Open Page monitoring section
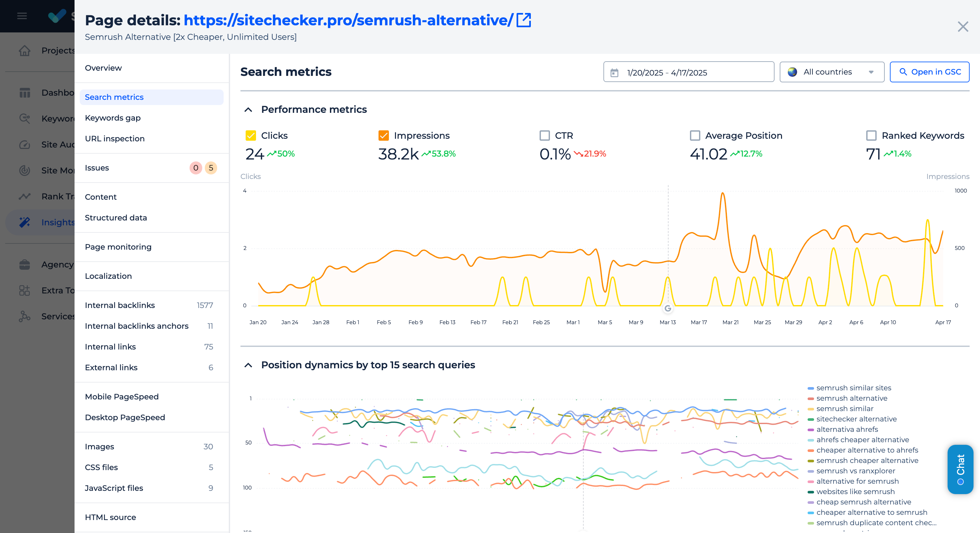Screen dimensions: 980x533 click(x=118, y=247)
